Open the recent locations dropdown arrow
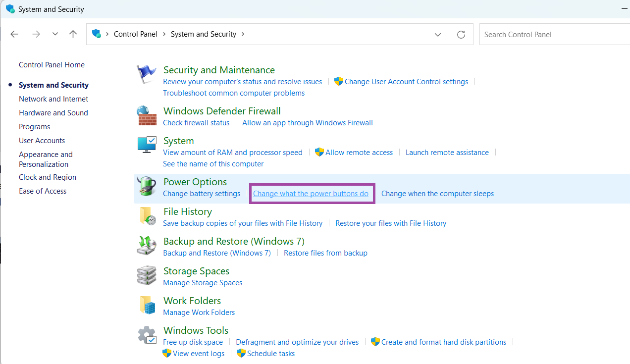This screenshot has width=630, height=364. coord(55,34)
